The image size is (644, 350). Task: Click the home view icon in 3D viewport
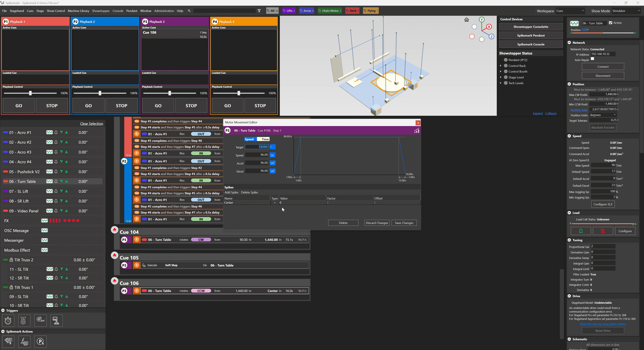467,20
